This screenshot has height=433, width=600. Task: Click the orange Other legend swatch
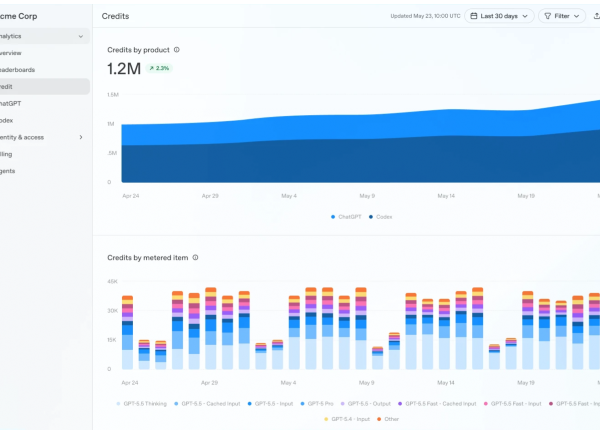click(x=379, y=419)
